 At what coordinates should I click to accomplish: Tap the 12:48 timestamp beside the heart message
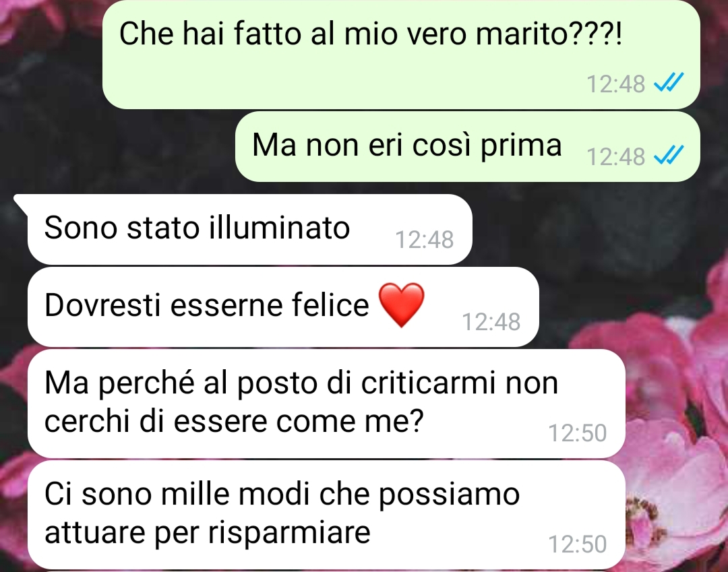tap(491, 321)
